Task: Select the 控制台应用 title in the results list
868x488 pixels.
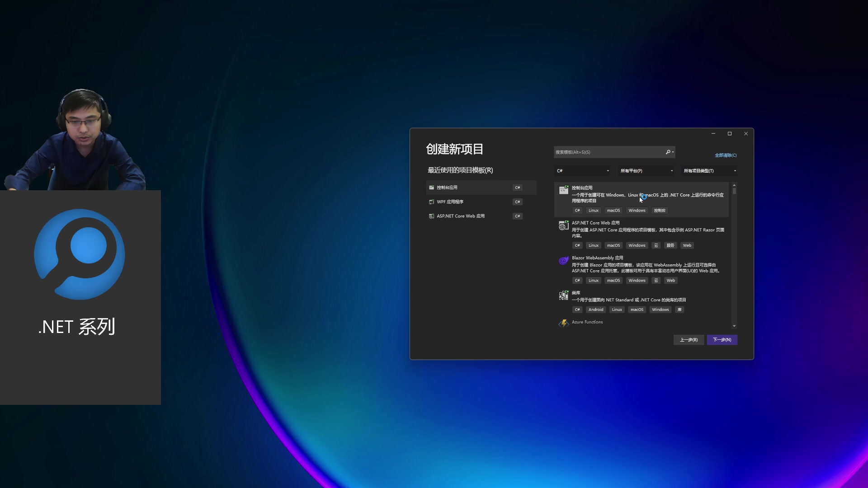Action: (582, 188)
